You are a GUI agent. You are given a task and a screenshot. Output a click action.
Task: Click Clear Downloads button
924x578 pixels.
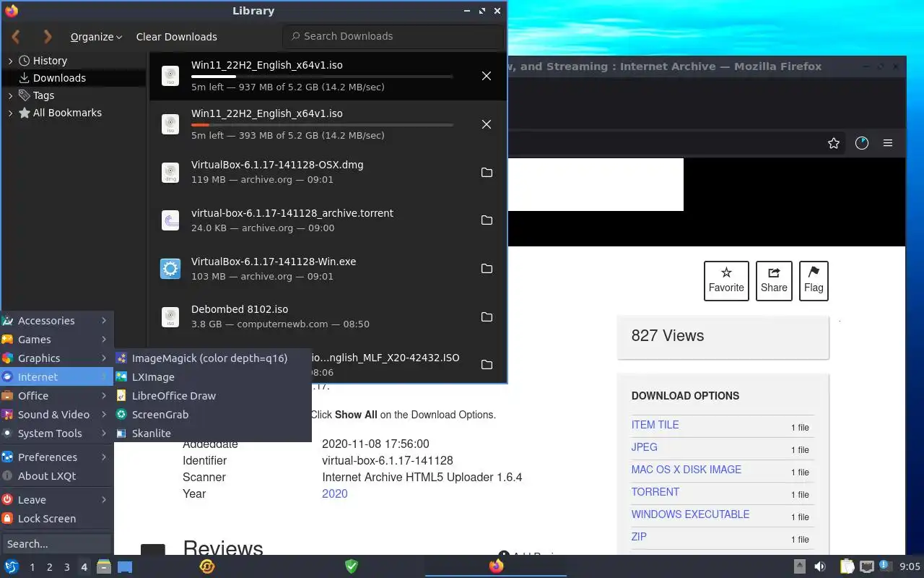click(x=176, y=37)
